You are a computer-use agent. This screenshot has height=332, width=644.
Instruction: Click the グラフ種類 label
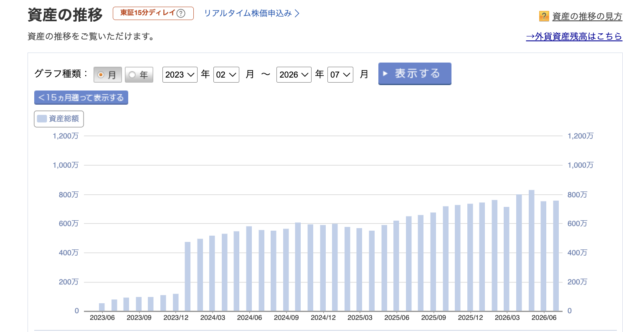pos(61,74)
